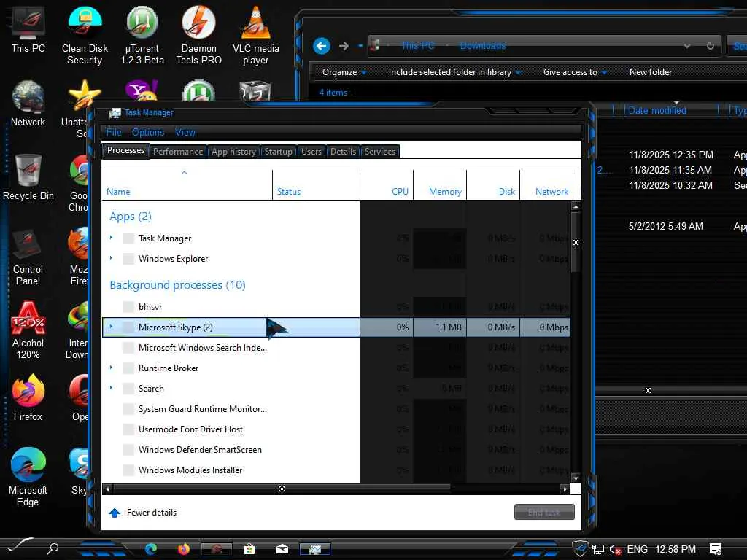Switch to the Details tab
Image resolution: width=747 pixels, height=560 pixels.
point(343,152)
